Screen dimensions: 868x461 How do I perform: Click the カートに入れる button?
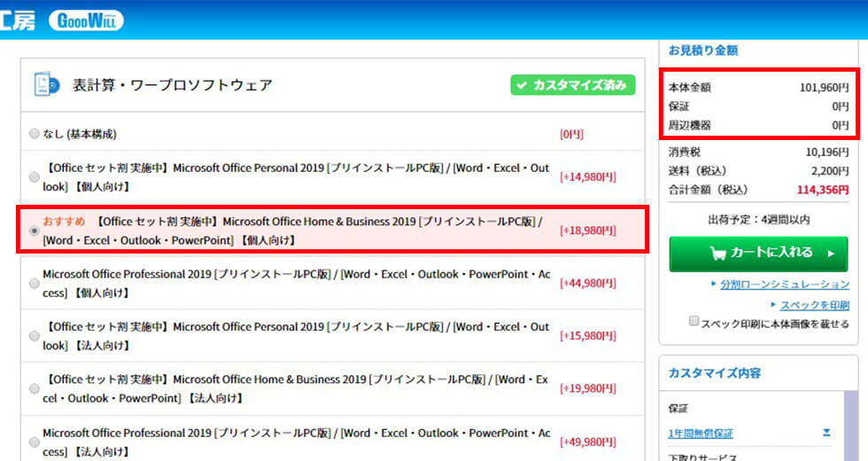click(758, 254)
